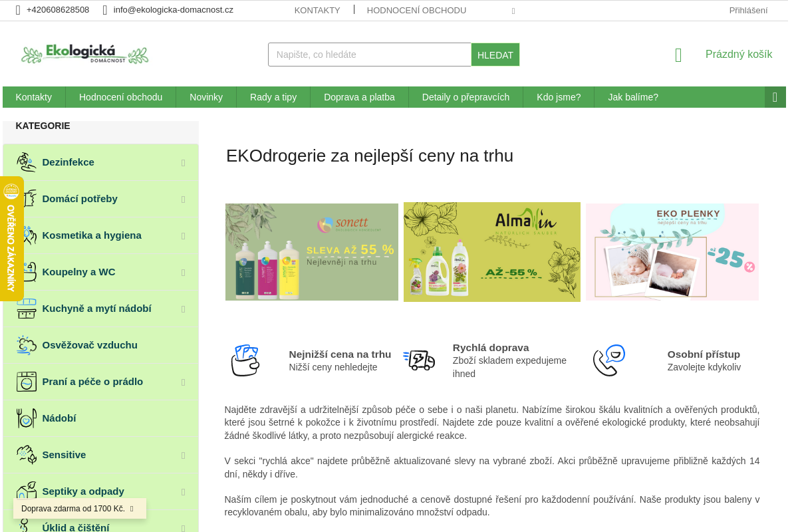Screen dimensions: 798x532
Task: Click the Ověřeno zákazníky badge
Action: click(11, 239)
